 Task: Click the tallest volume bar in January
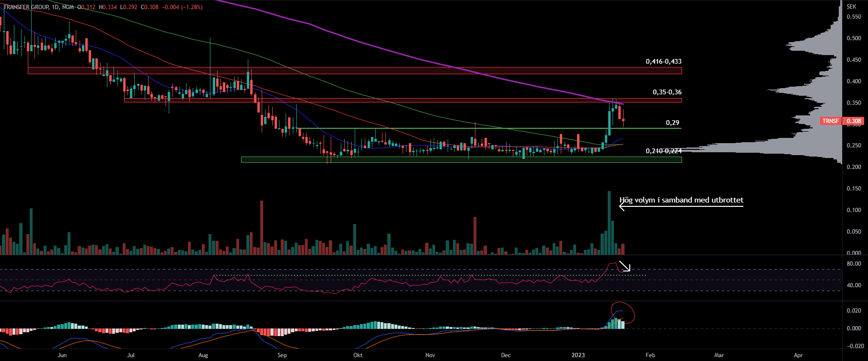click(609, 223)
